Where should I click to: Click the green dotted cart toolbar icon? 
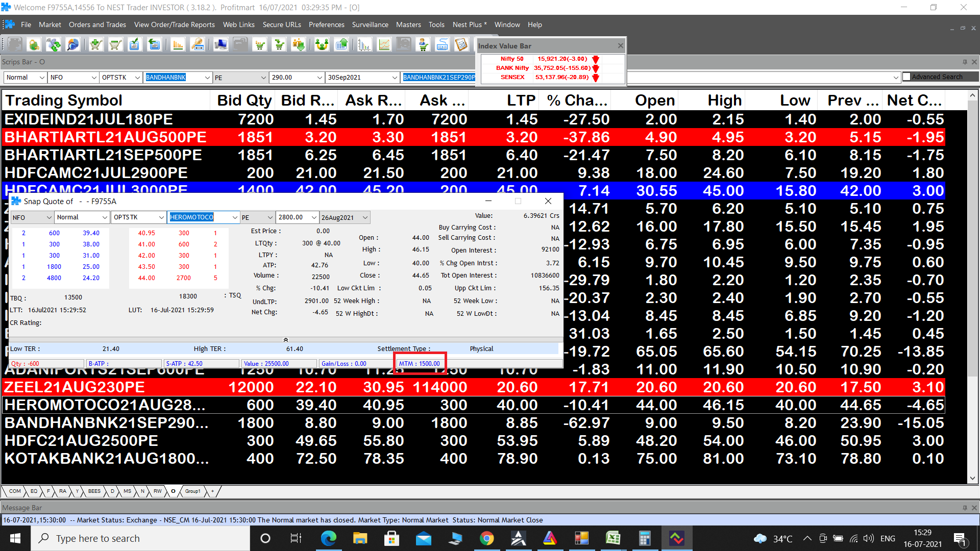point(260,45)
